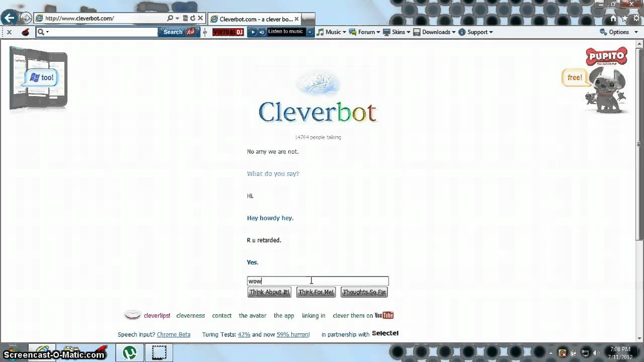Click the Listen to music label
The width and height of the screenshot is (644, 362).
(x=285, y=32)
